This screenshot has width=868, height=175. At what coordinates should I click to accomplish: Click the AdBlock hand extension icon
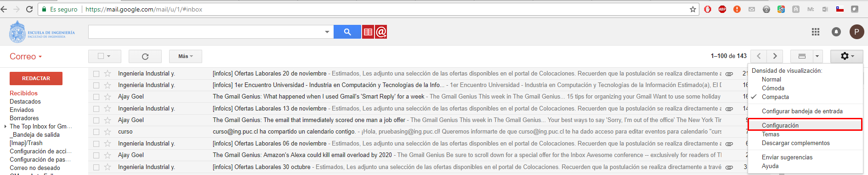click(x=708, y=9)
